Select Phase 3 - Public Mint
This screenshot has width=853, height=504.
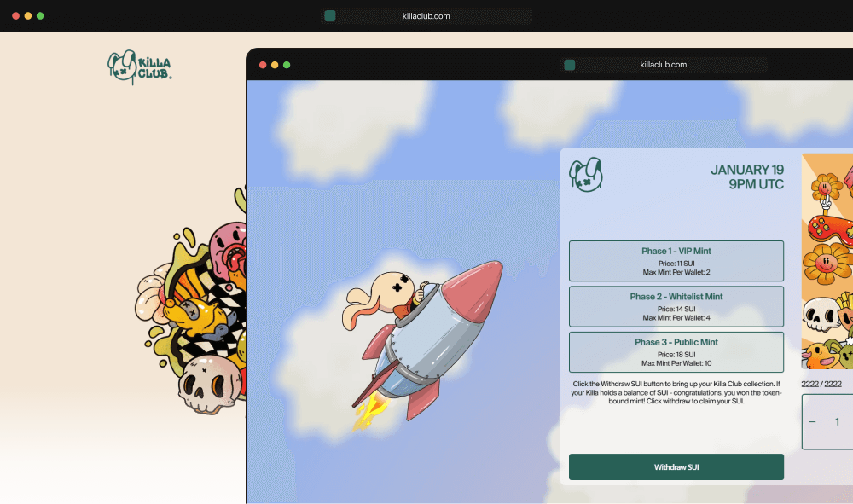pos(676,351)
